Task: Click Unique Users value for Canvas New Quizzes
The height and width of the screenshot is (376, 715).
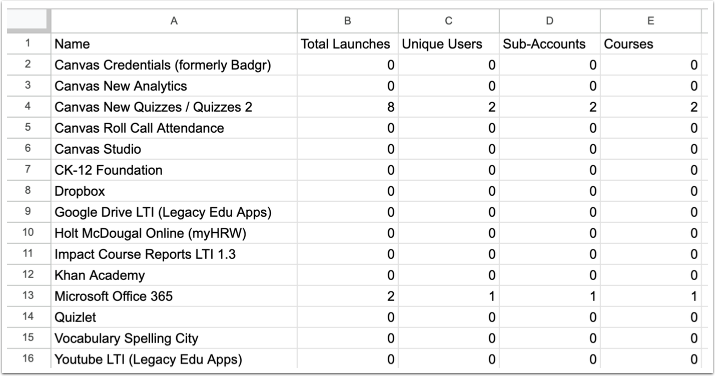Action: (449, 107)
